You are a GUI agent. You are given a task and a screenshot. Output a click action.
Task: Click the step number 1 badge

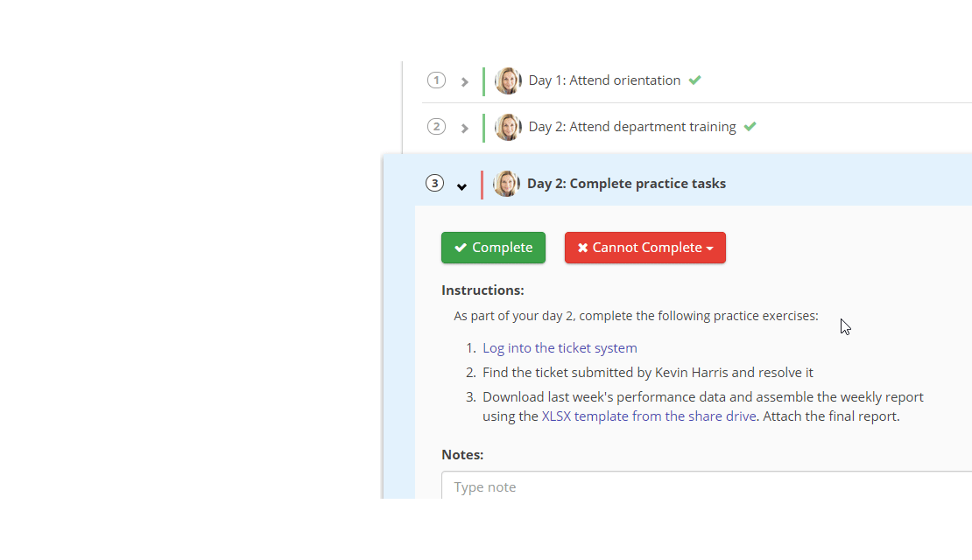click(x=436, y=80)
